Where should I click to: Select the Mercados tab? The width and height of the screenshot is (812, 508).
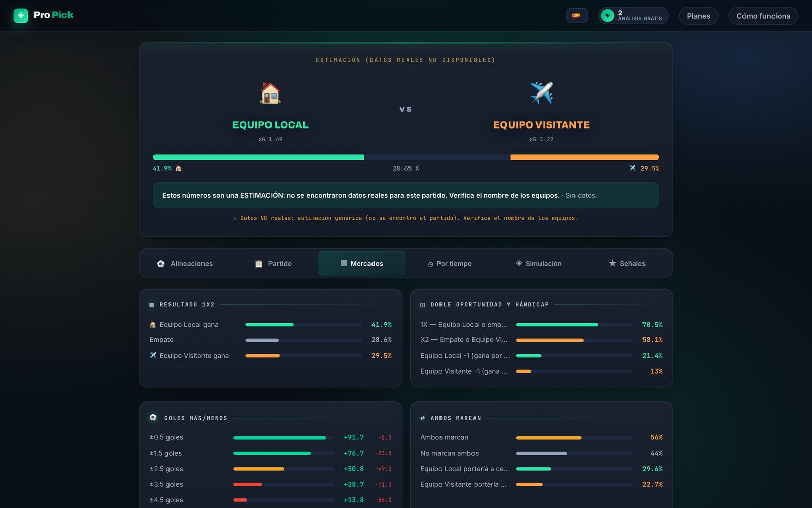pos(362,263)
